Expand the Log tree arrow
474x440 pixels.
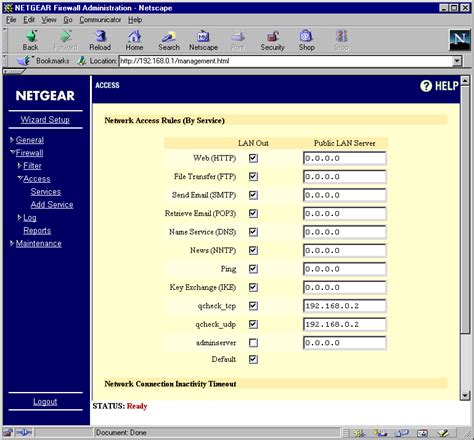coord(19,217)
